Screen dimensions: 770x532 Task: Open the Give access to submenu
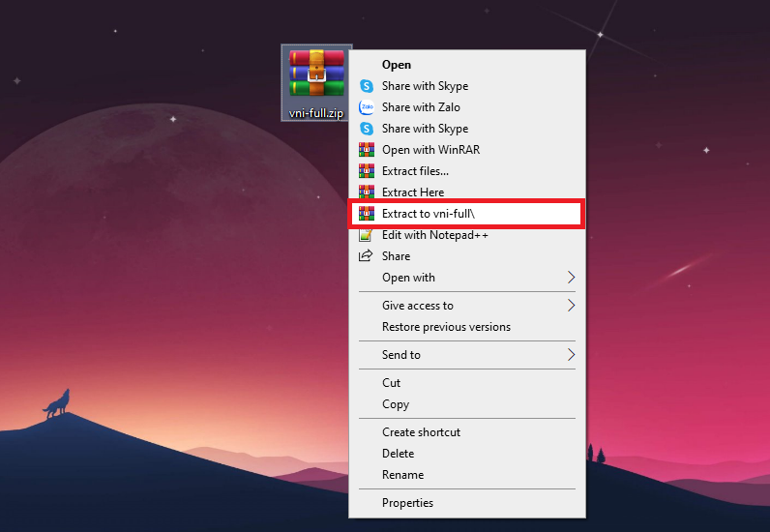[466, 306]
